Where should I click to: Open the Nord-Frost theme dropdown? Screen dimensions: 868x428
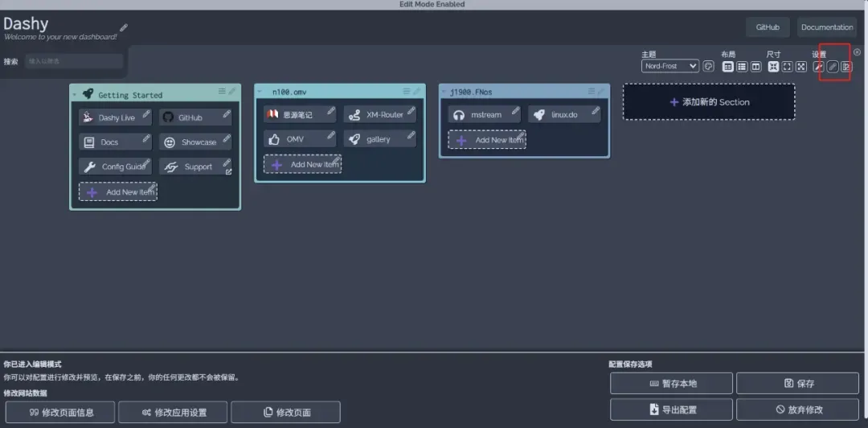670,67
